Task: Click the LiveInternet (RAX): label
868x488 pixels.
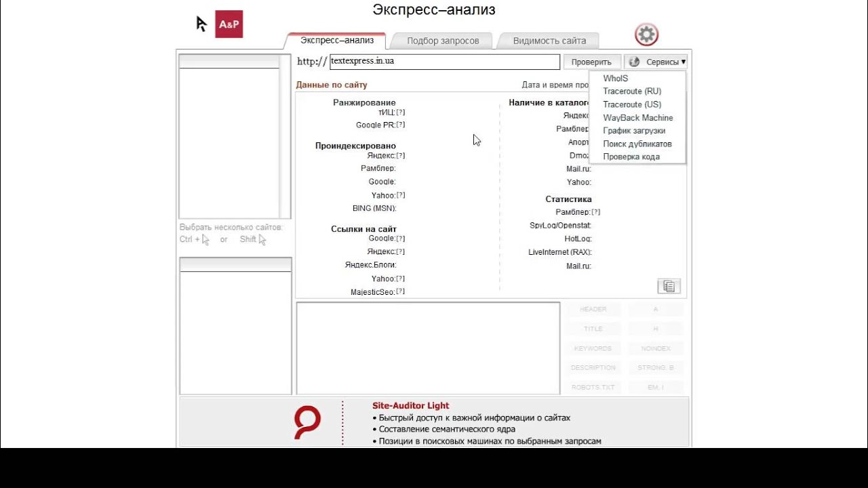Action: [560, 252]
